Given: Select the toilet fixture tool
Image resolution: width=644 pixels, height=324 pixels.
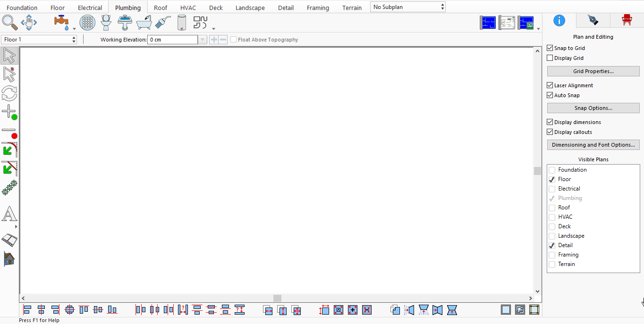Looking at the screenshot, I should click(x=106, y=22).
